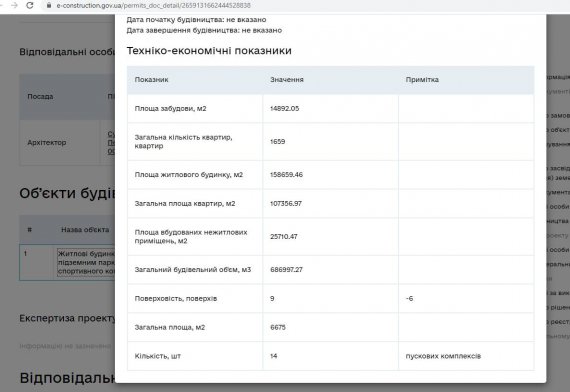Click the browser reload icon
The height and width of the screenshot is (392, 570).
pos(30,5)
